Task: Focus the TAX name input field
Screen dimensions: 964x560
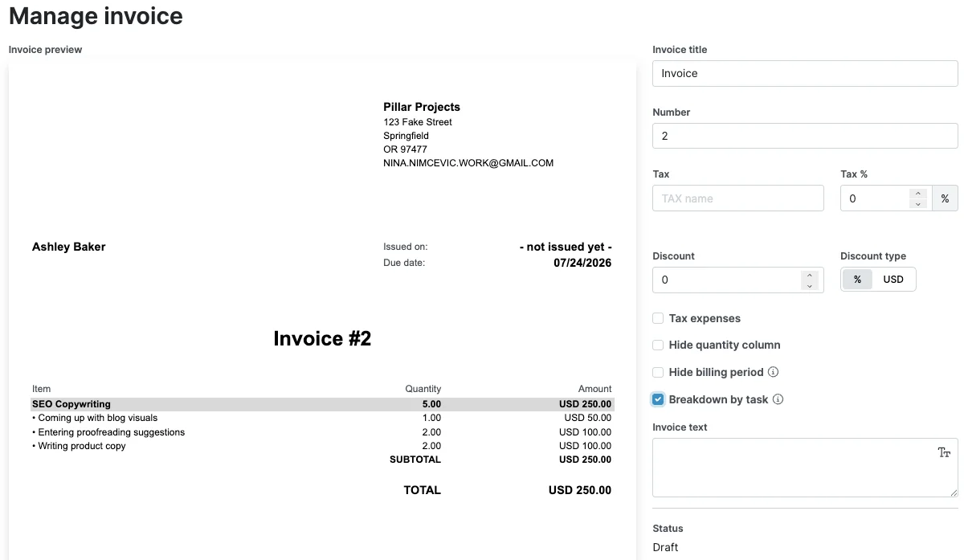Action: click(738, 198)
